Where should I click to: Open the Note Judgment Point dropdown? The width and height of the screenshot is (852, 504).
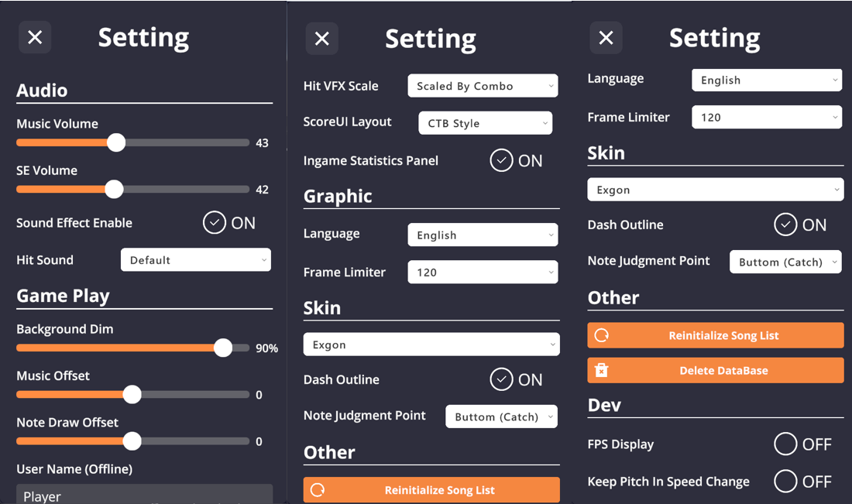click(x=501, y=417)
